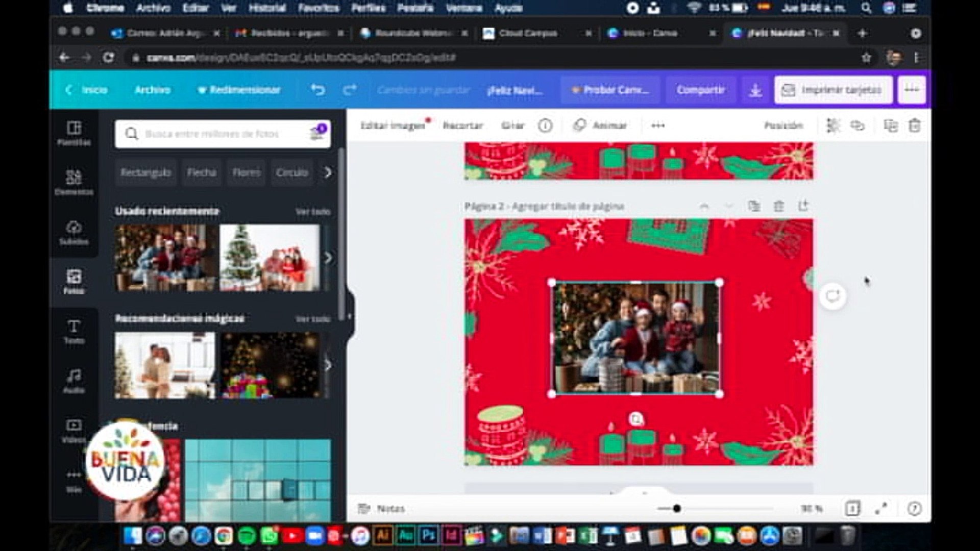Screen dimensions: 980x551
Task: Duplicate the selected photo using the copy icon
Action: coord(892,126)
